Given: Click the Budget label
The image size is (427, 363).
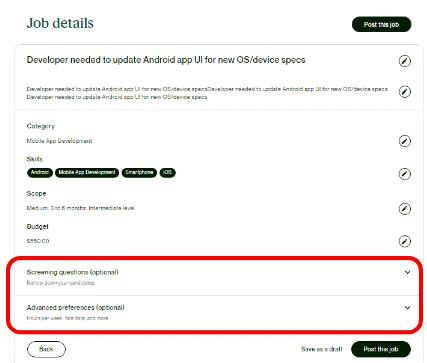Looking at the screenshot, I should [x=38, y=227].
